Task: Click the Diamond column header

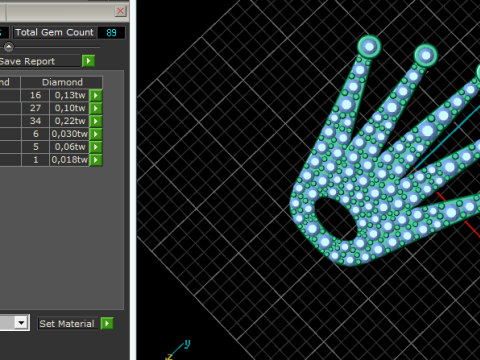Action: (62, 82)
